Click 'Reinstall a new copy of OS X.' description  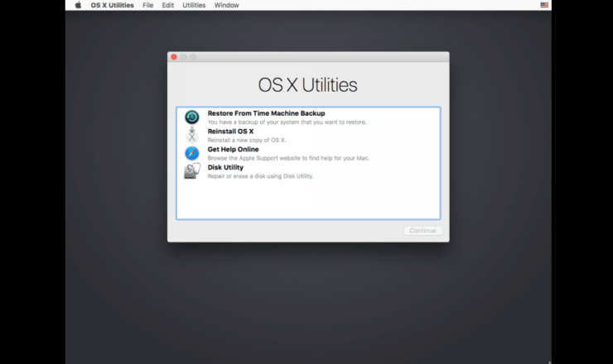pos(247,140)
